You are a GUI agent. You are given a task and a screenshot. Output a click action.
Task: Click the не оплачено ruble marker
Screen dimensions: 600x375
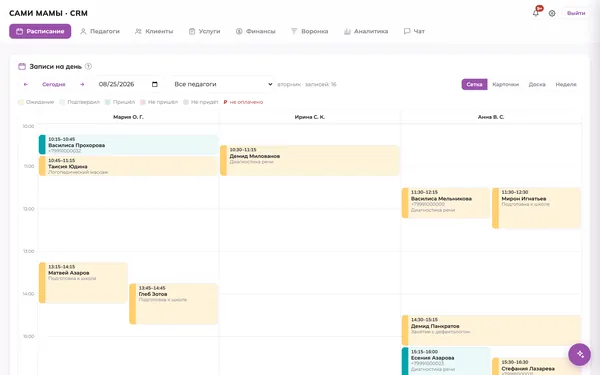tap(225, 102)
